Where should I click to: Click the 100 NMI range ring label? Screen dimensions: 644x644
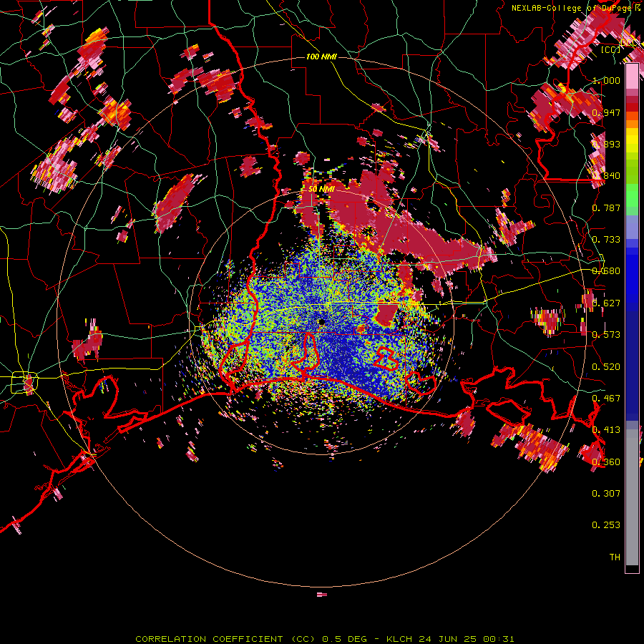pyautogui.click(x=321, y=57)
